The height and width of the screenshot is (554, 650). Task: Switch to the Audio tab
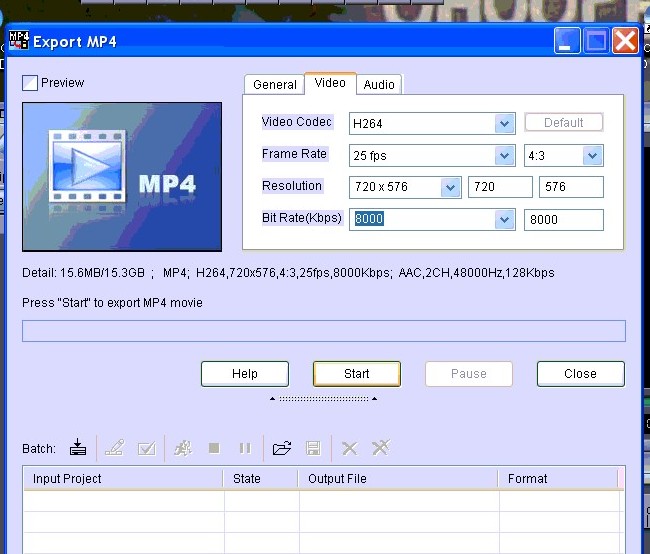click(379, 85)
